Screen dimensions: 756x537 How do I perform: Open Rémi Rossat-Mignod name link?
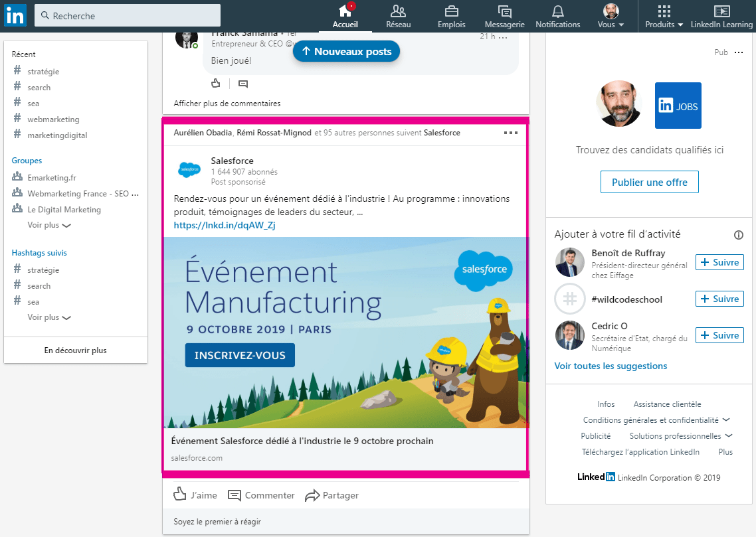coord(274,133)
